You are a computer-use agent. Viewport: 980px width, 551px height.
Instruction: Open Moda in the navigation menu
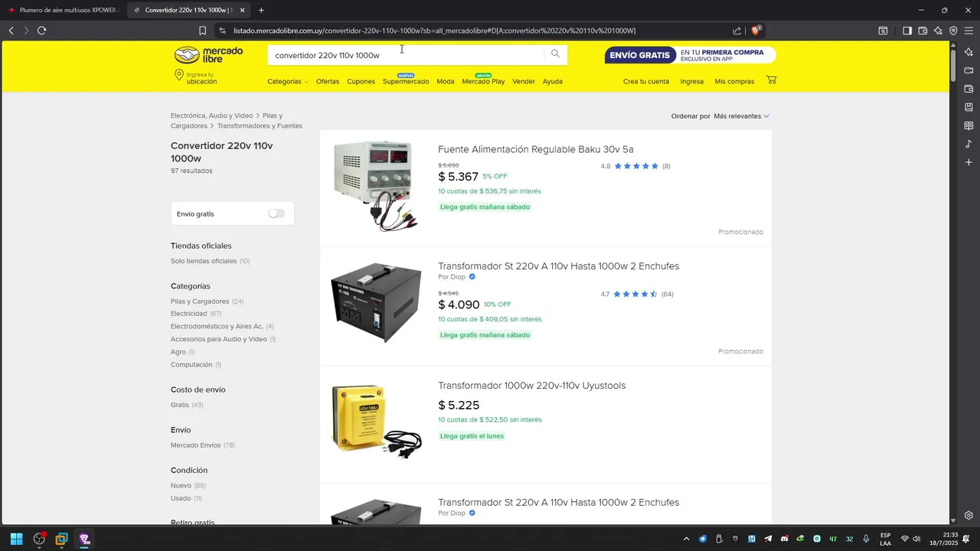(x=446, y=81)
